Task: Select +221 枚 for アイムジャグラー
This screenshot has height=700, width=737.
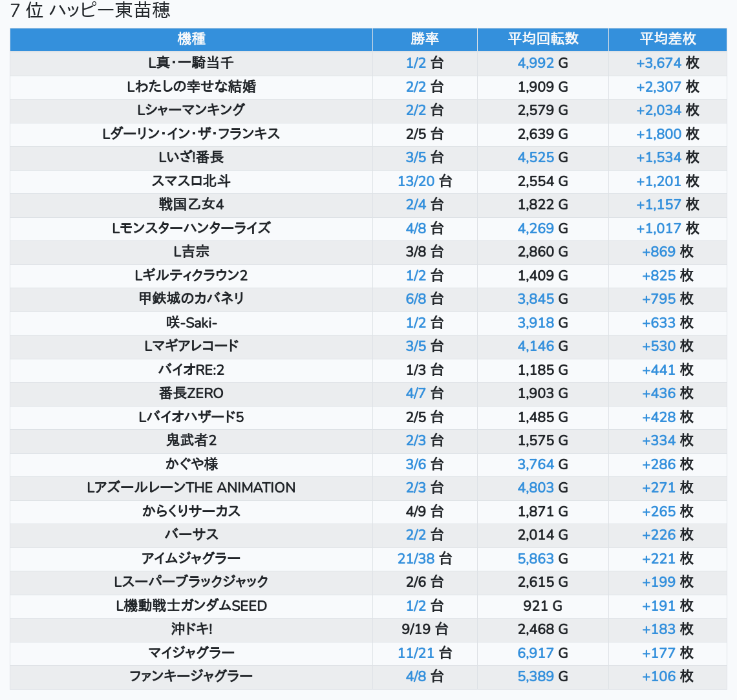Action: 667,558
